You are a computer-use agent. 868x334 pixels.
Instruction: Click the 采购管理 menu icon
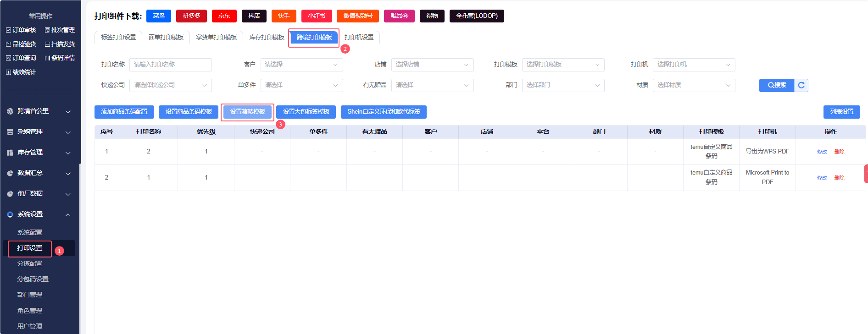click(10, 132)
